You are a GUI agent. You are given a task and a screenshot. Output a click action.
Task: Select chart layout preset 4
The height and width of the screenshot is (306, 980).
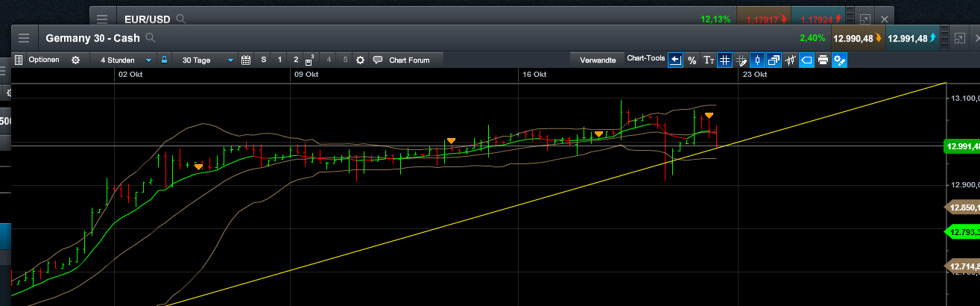[329, 60]
